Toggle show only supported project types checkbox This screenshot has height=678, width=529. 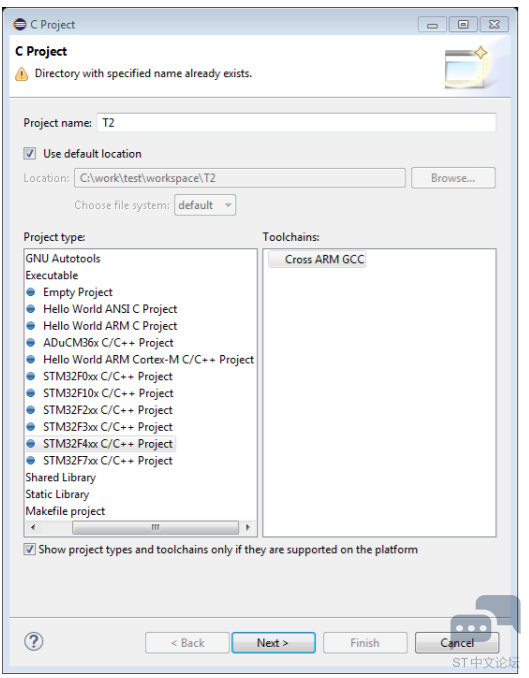(x=29, y=550)
